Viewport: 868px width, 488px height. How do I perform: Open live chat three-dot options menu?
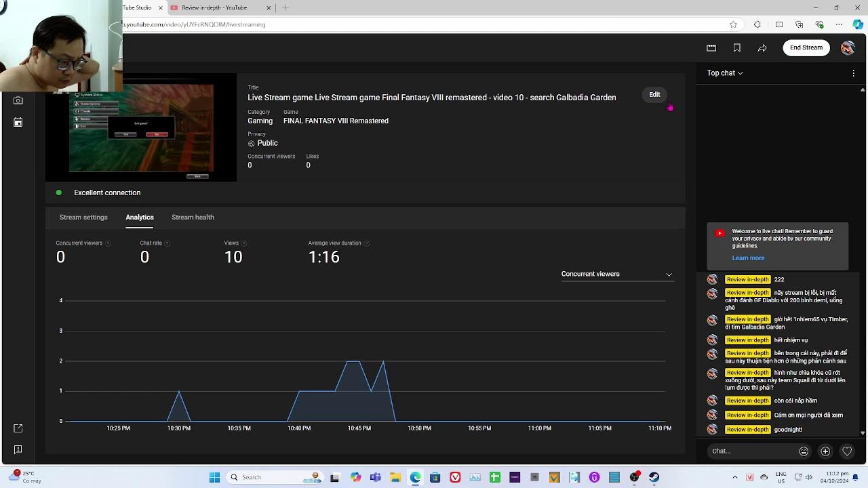tap(853, 73)
